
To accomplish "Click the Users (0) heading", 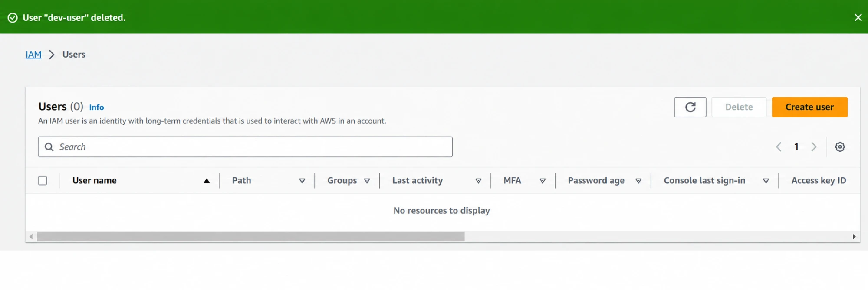I will [x=61, y=107].
